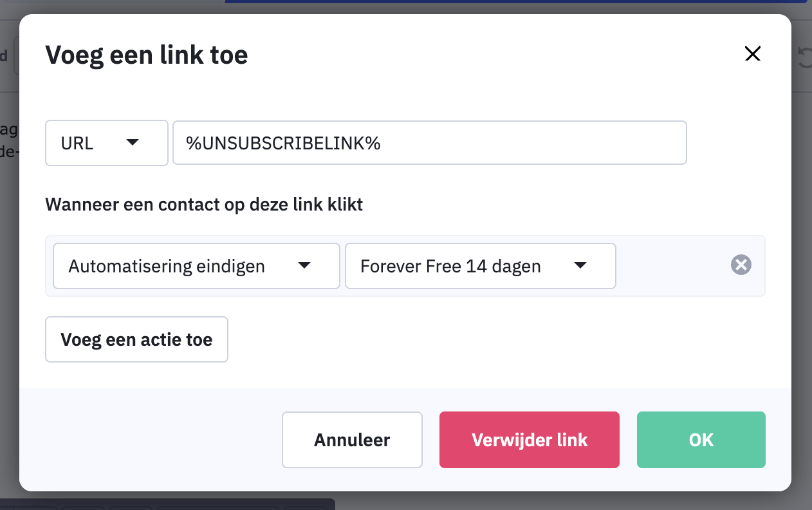Click the arrow of the URL type selector

pyautogui.click(x=133, y=142)
